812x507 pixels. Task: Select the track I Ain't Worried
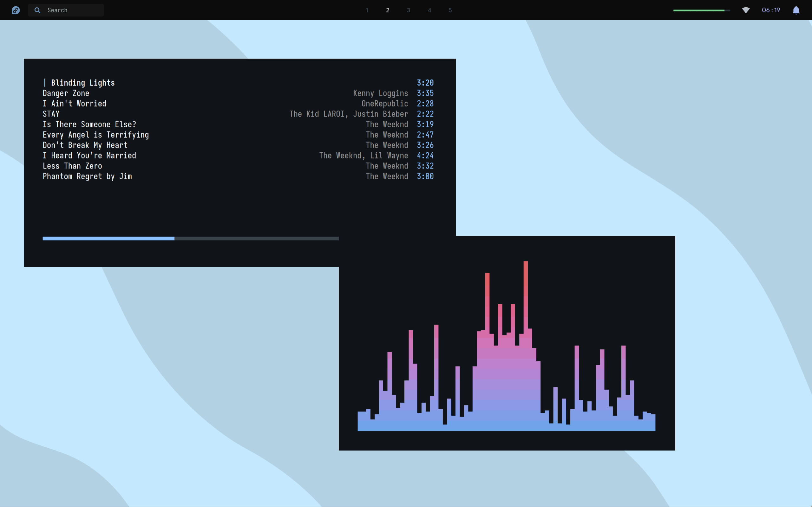click(x=75, y=104)
